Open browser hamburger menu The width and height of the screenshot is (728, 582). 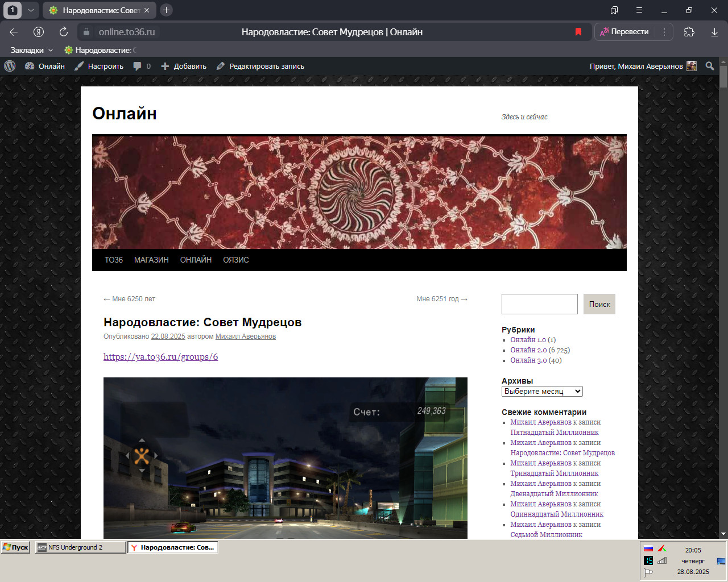(639, 10)
